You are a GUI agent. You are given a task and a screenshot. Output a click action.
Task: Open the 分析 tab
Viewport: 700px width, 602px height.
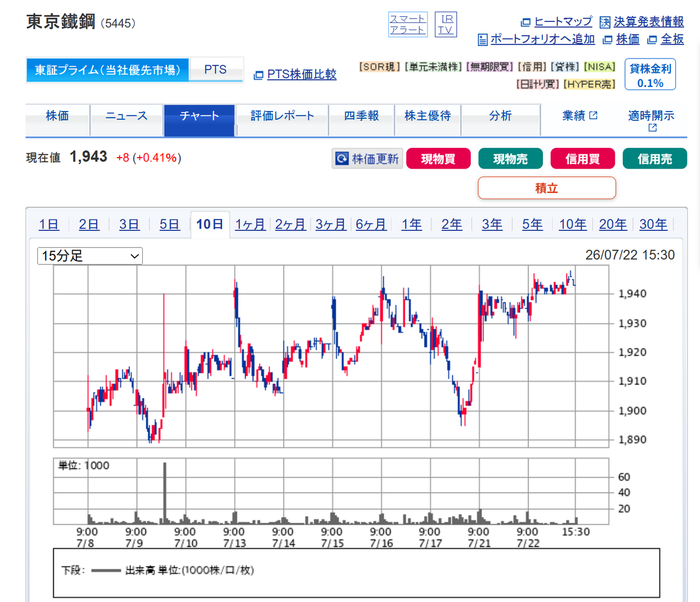(500, 120)
